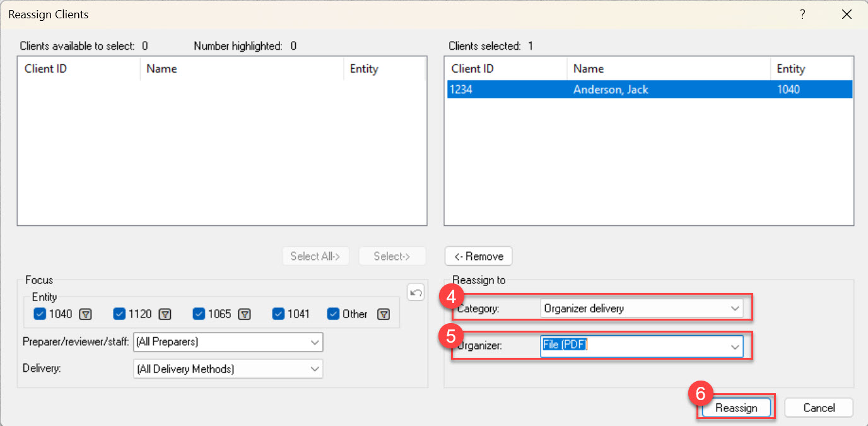Disable the 1041 entity checkbox

coord(278,314)
